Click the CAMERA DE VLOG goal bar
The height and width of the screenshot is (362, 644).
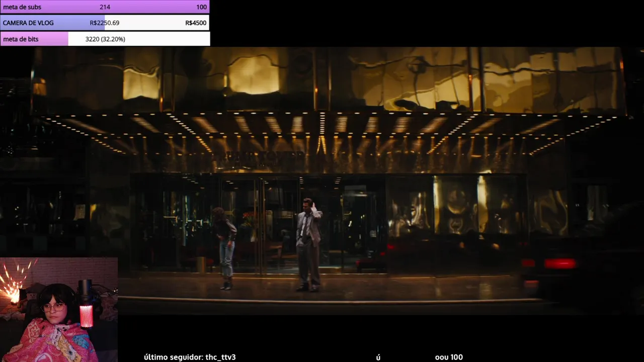105,23
